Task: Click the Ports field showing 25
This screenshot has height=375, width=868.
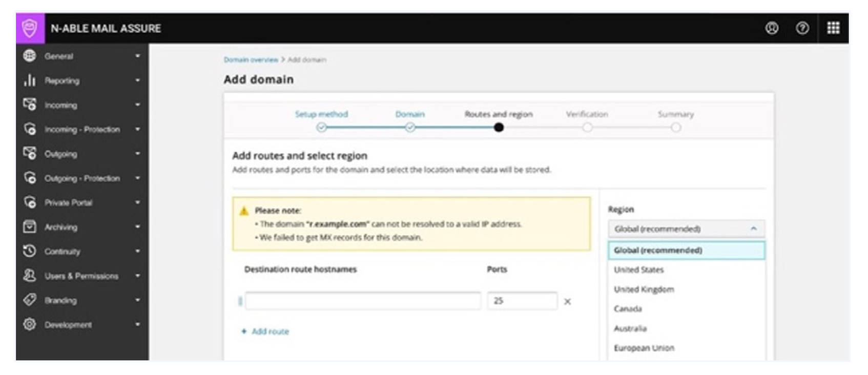Action: point(522,301)
